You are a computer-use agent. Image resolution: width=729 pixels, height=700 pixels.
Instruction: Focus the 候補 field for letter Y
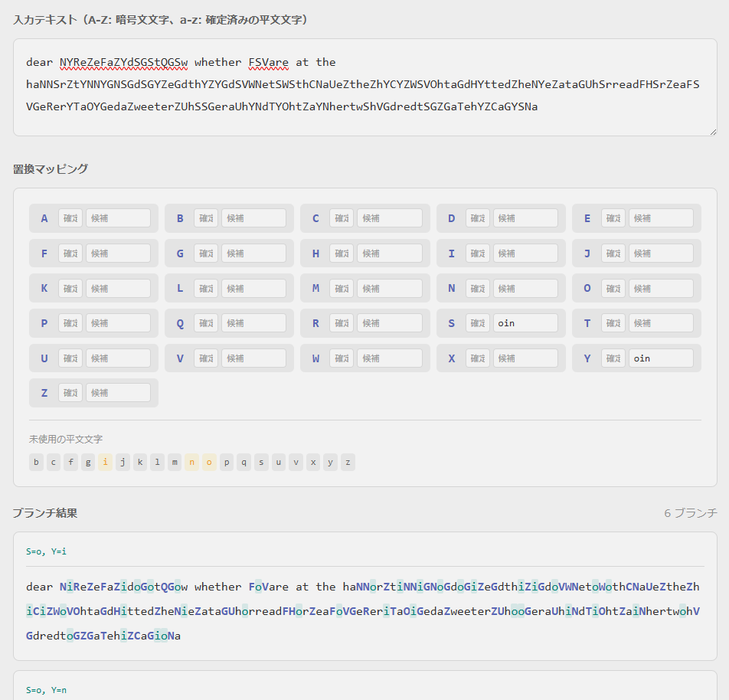661,358
